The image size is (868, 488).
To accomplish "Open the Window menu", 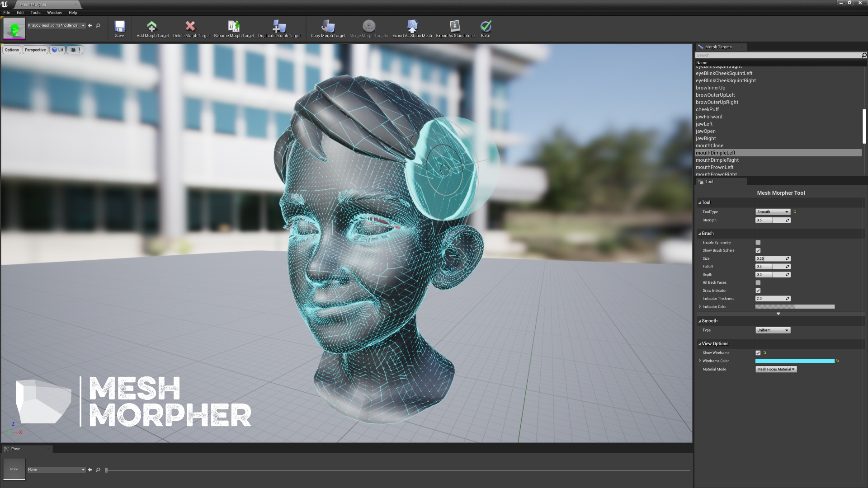I will tap(54, 12).
